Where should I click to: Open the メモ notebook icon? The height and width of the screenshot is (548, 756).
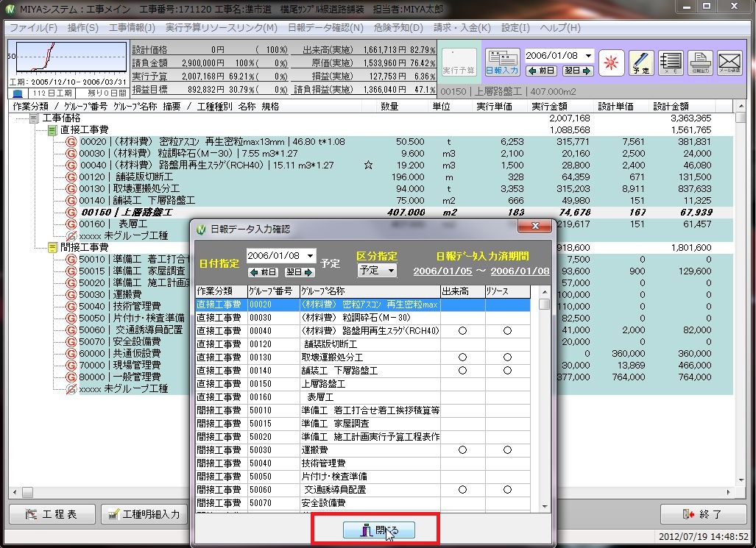670,63
